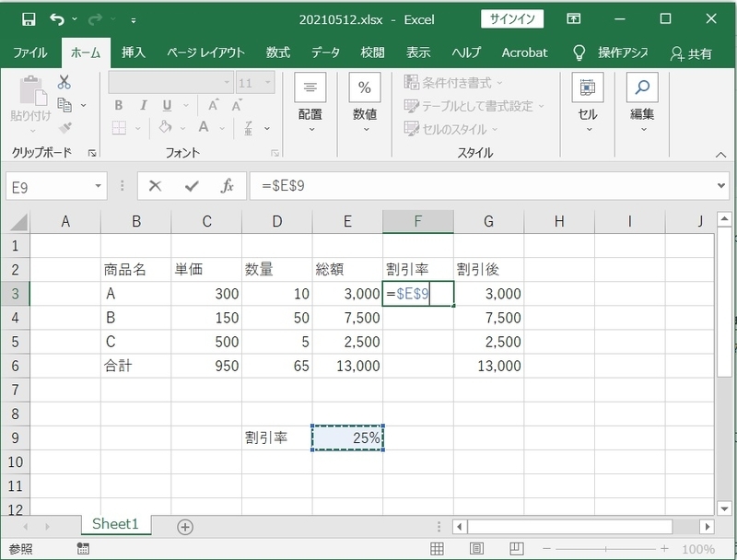Image resolution: width=737 pixels, height=560 pixels.
Task: Open the Insert Function (fx) dialog
Action: click(228, 186)
